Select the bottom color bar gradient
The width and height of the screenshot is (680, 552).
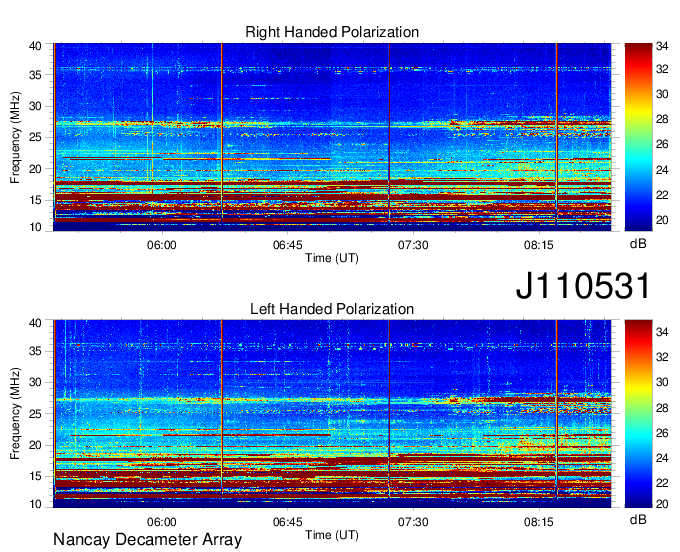pyautogui.click(x=638, y=414)
